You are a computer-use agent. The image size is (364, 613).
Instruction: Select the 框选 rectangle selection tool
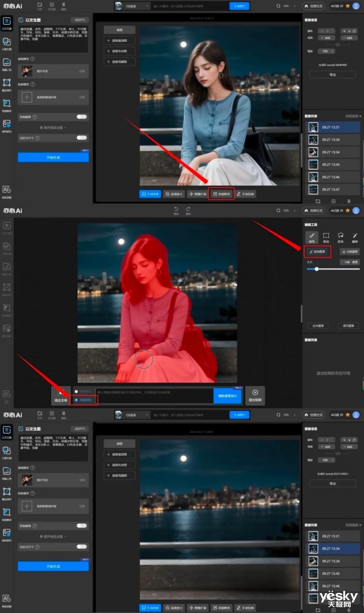click(326, 237)
